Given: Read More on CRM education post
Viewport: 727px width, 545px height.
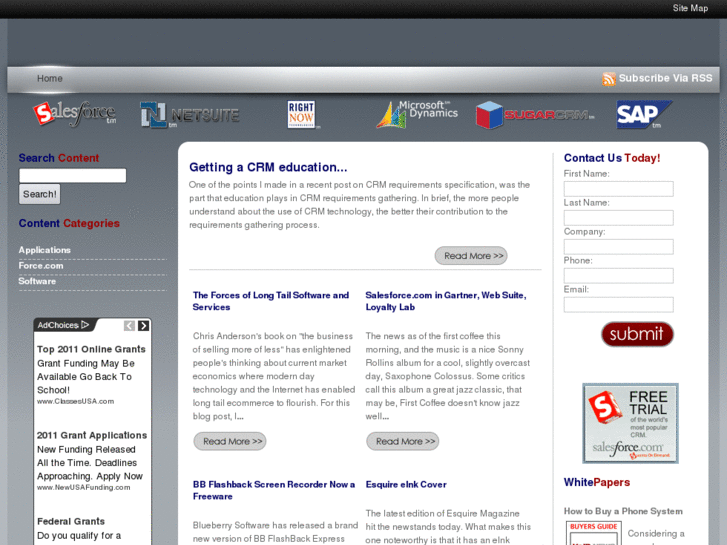Looking at the screenshot, I should pyautogui.click(x=471, y=256).
